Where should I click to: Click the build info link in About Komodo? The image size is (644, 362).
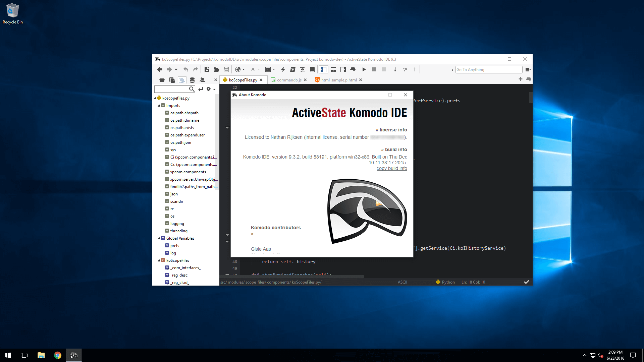click(394, 149)
